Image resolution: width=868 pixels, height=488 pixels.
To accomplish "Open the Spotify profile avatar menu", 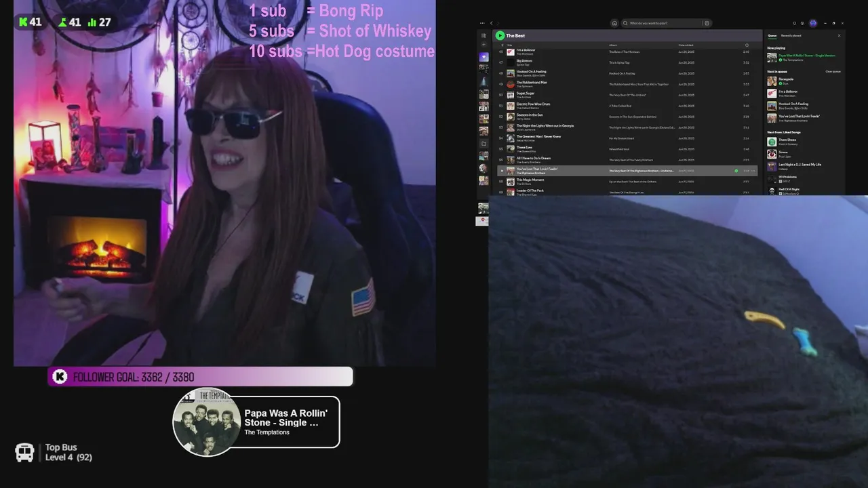I will tap(813, 23).
